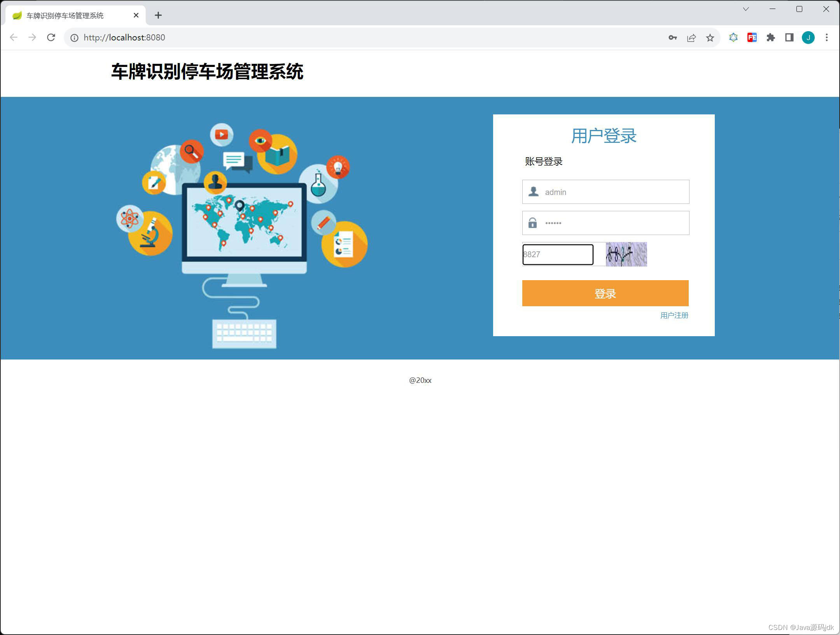Click the browser reload button
This screenshot has height=635, width=840.
pos(51,37)
